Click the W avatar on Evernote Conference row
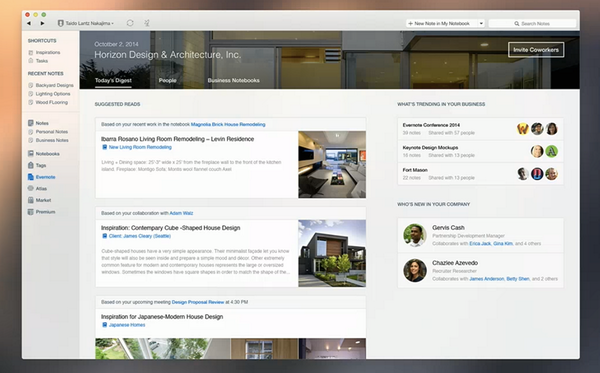Image resolution: width=600 pixels, height=373 pixels. pyautogui.click(x=523, y=129)
